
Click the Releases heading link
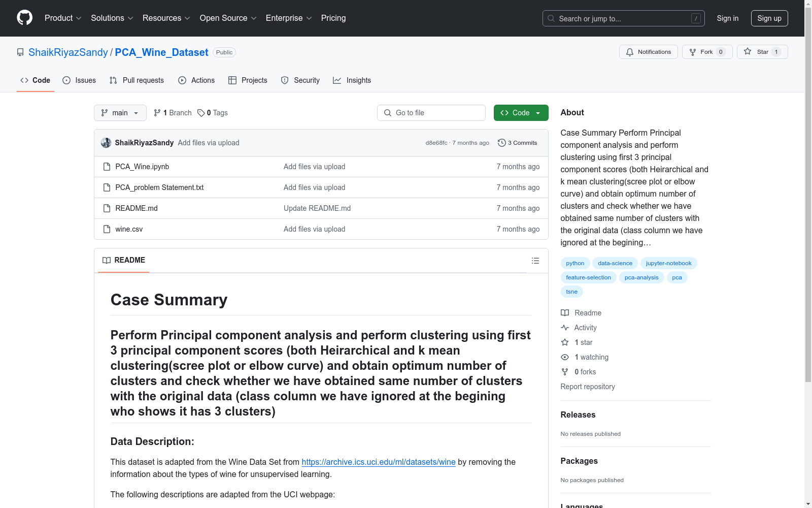click(578, 415)
